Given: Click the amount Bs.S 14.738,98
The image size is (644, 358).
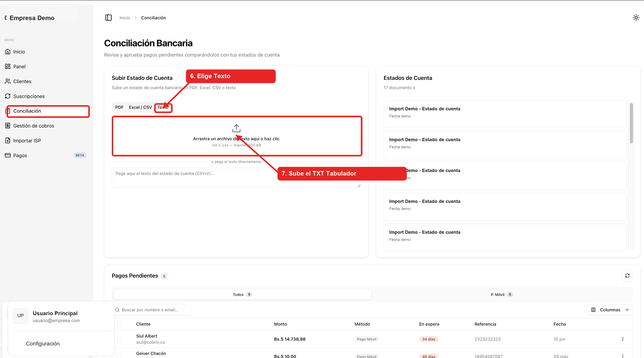Looking at the screenshot, I should click(290, 339).
